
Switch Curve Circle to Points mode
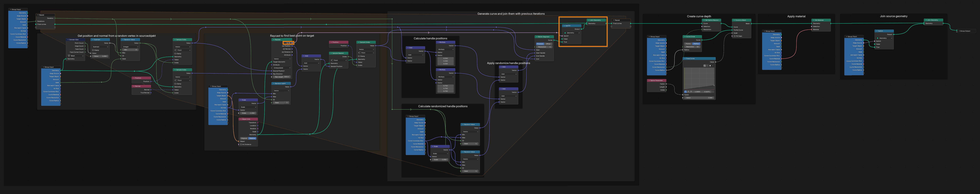coord(688,44)
